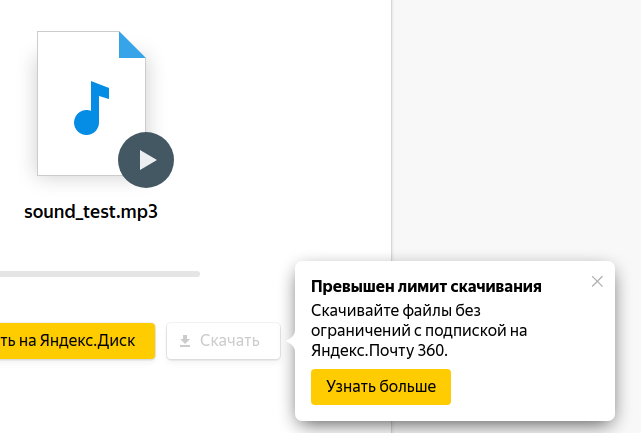Viewport: 641px width, 433px height.
Task: Click the blue folded corner of the file icon
Action: 132,45
